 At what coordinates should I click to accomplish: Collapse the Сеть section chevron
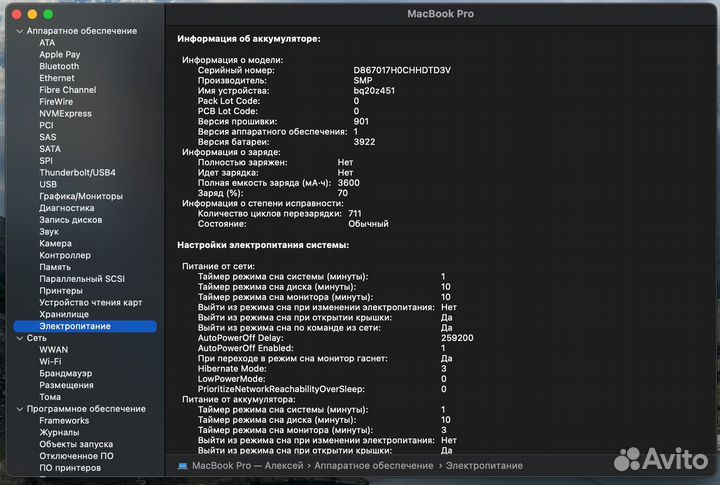(19, 338)
